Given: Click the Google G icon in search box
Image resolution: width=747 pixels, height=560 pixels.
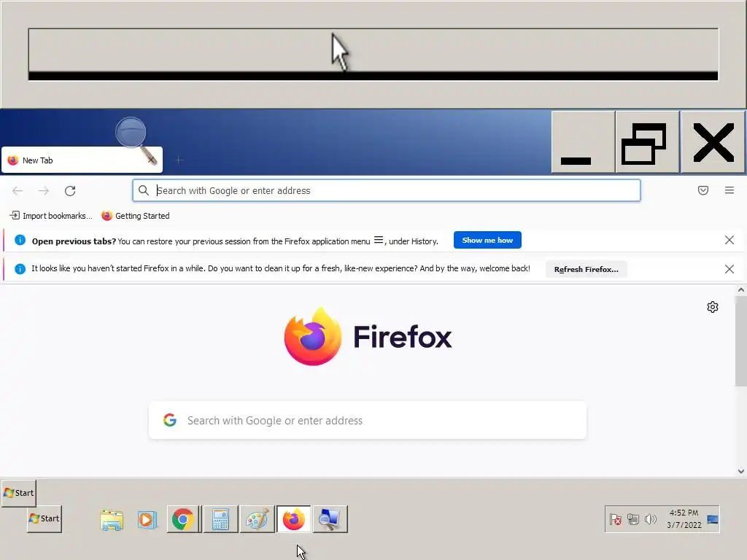Looking at the screenshot, I should pos(170,420).
